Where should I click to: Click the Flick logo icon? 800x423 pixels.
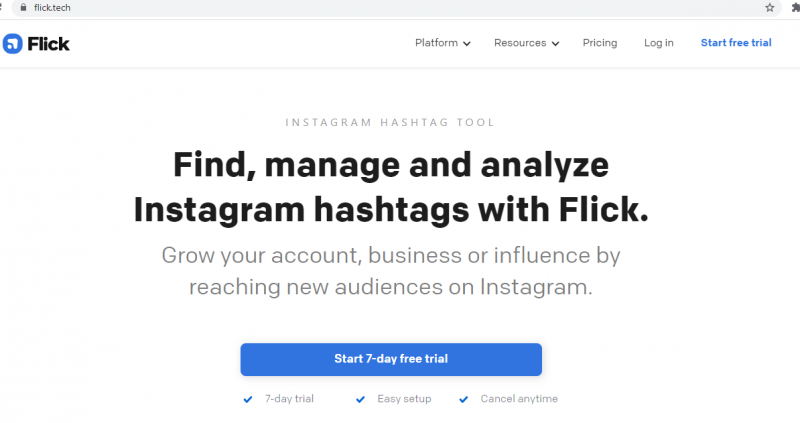coord(12,44)
